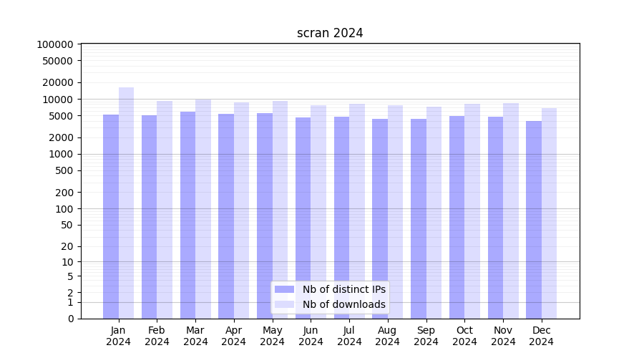
Task: Click the 'Nov 2024' x-axis label
Action: tap(503, 336)
